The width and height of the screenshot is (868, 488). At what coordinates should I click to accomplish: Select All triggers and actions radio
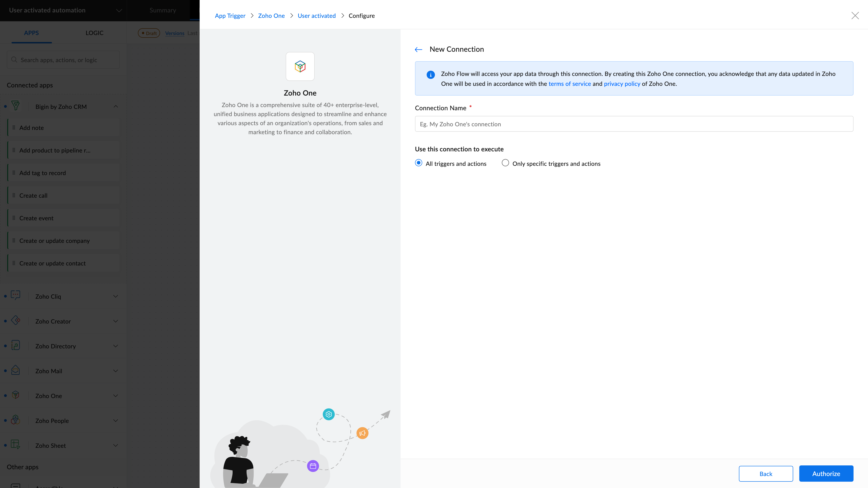click(418, 163)
